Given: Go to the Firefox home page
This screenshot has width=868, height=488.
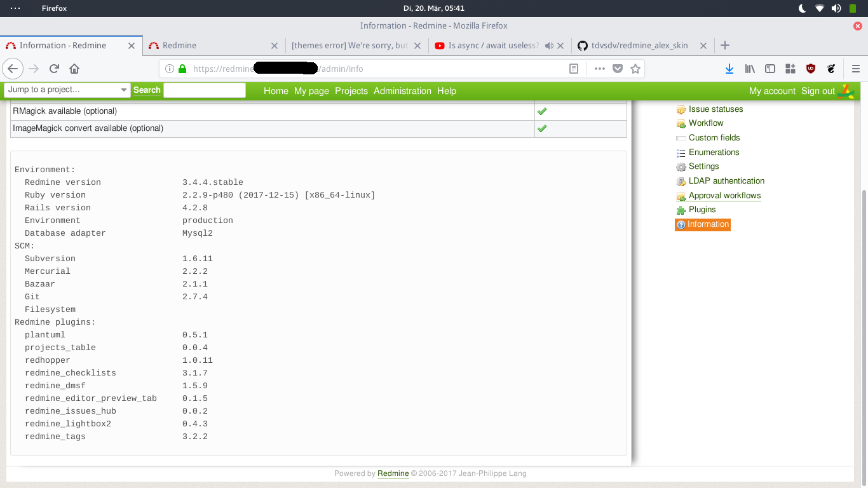Looking at the screenshot, I should tap(74, 69).
